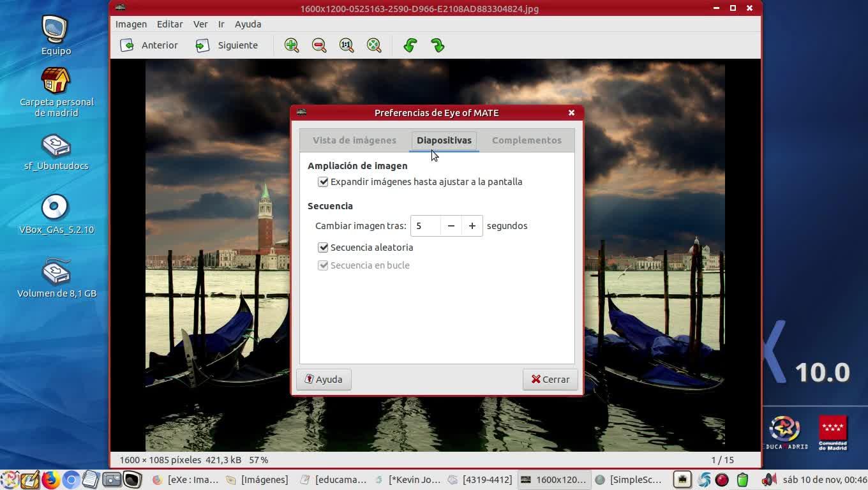
Task: Click the green trash bin tray icon
Action: point(742,480)
